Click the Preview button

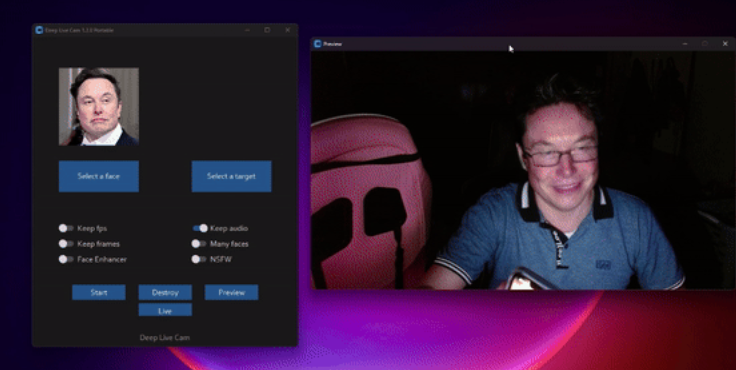point(231,292)
